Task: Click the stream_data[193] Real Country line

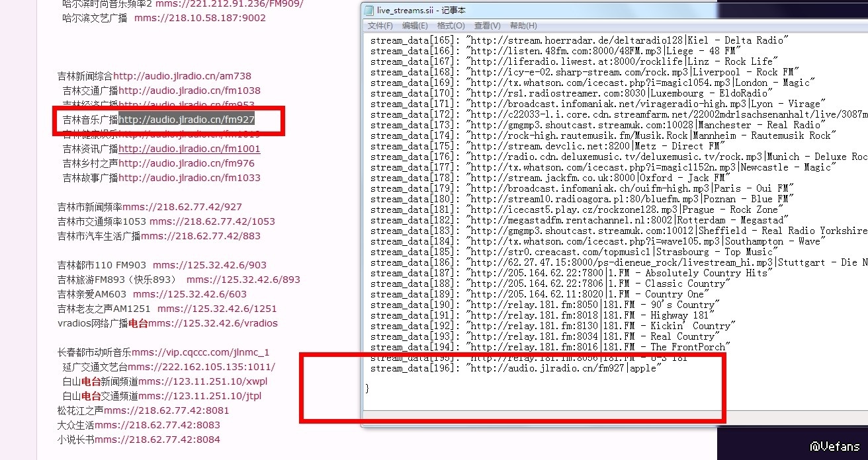Action: 546,336
